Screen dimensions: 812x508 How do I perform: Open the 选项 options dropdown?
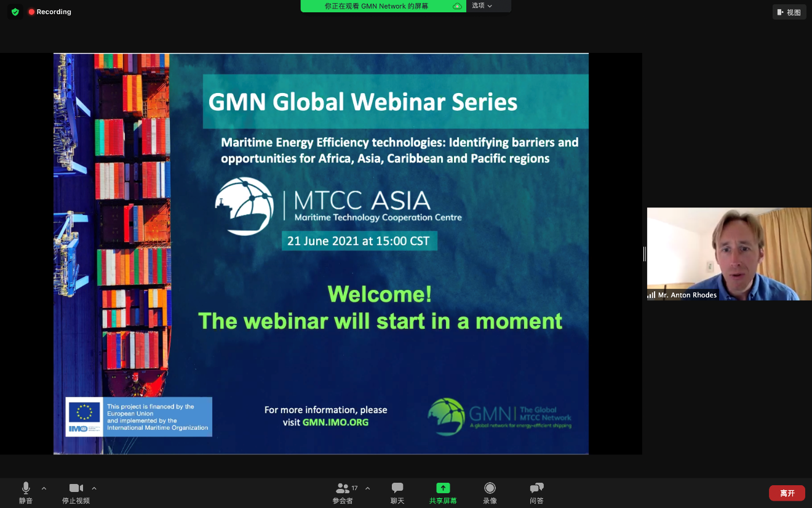click(482, 6)
